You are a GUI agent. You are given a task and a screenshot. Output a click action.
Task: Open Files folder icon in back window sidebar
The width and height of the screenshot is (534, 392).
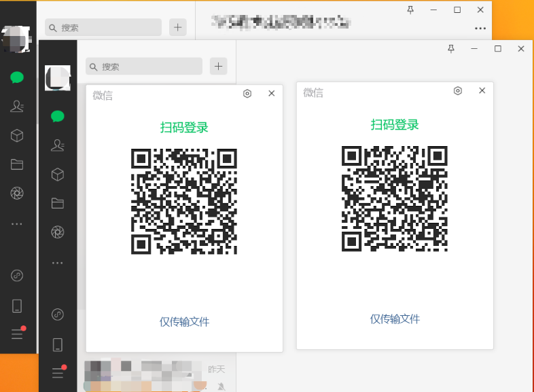17,164
